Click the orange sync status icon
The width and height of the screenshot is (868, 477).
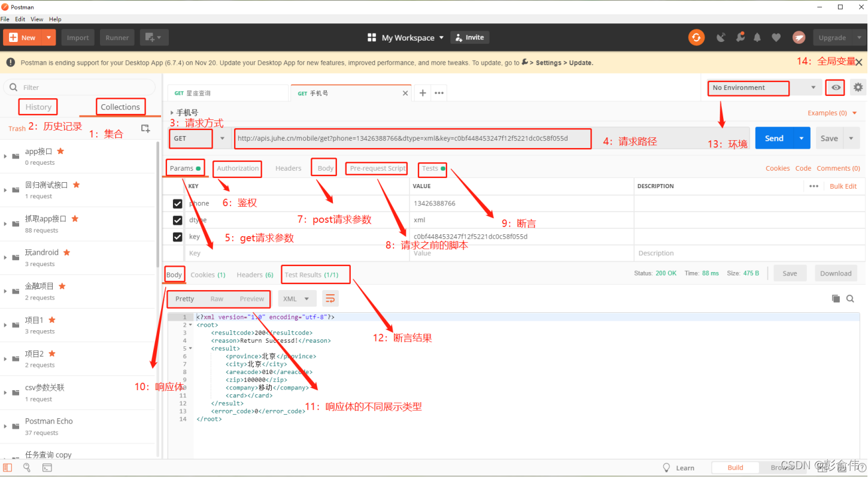point(696,37)
